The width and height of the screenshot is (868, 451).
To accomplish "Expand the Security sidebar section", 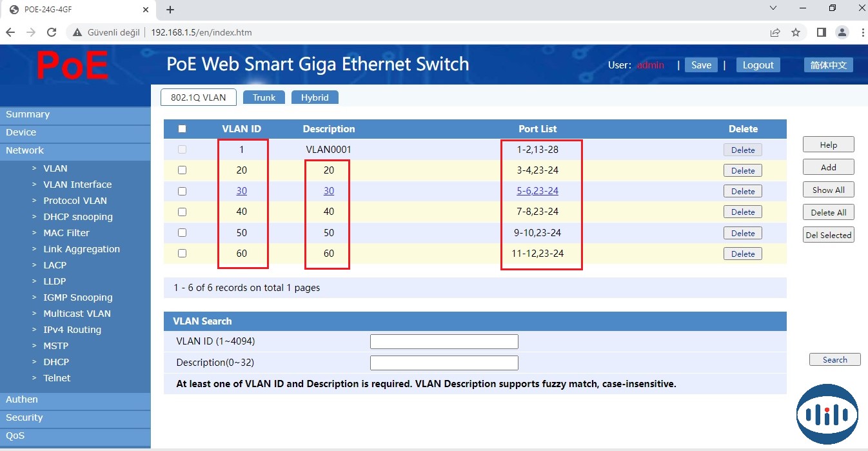I will tap(25, 417).
